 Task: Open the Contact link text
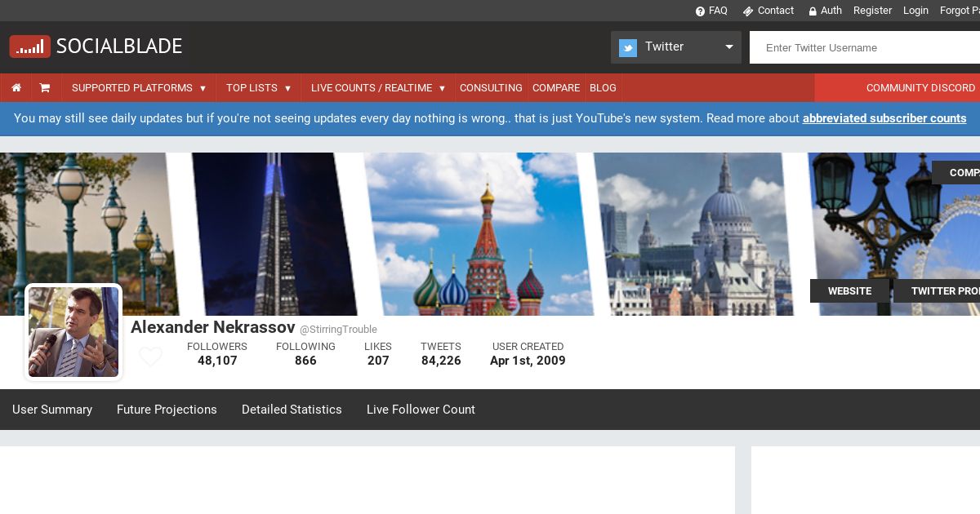tap(776, 11)
